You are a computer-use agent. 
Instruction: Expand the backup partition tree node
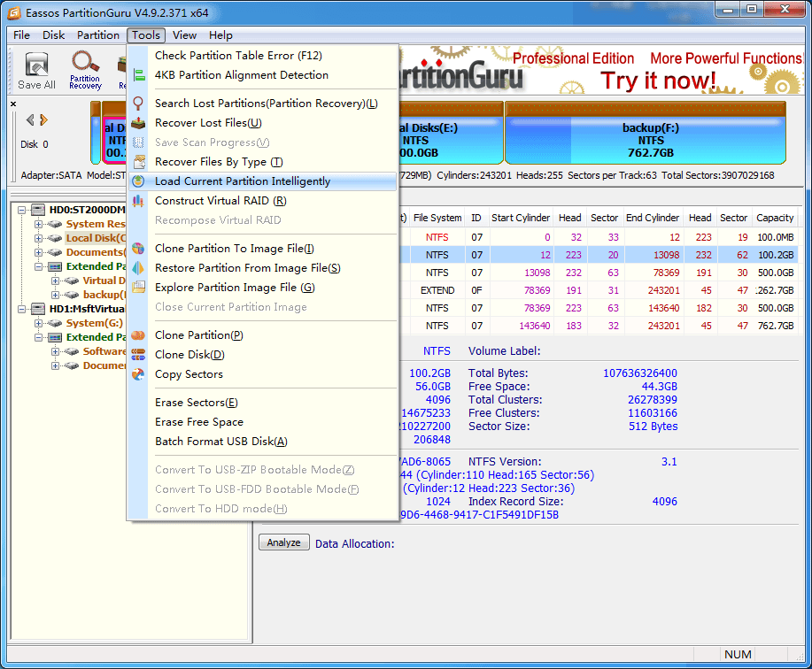click(x=55, y=295)
